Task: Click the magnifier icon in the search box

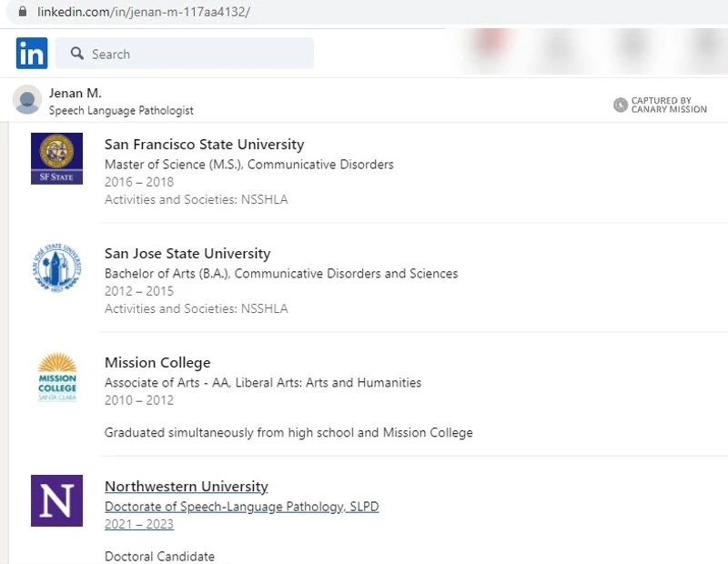Action: click(77, 54)
